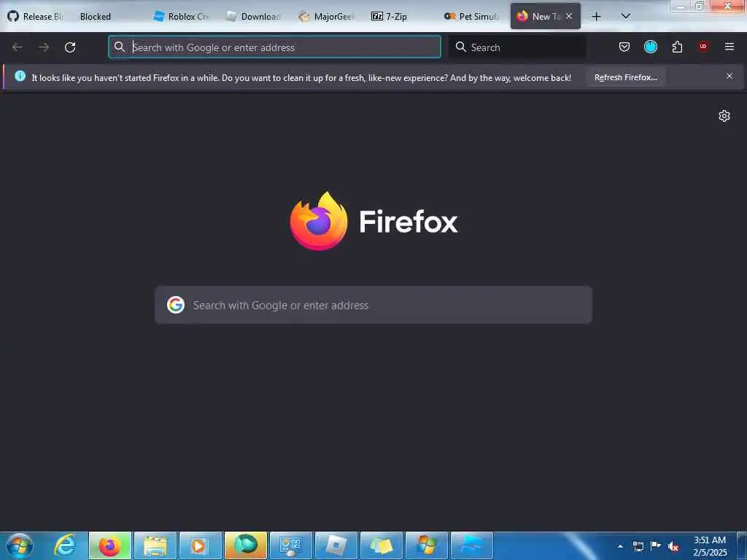
Task: Open new tab personalize gear settings
Action: click(724, 116)
